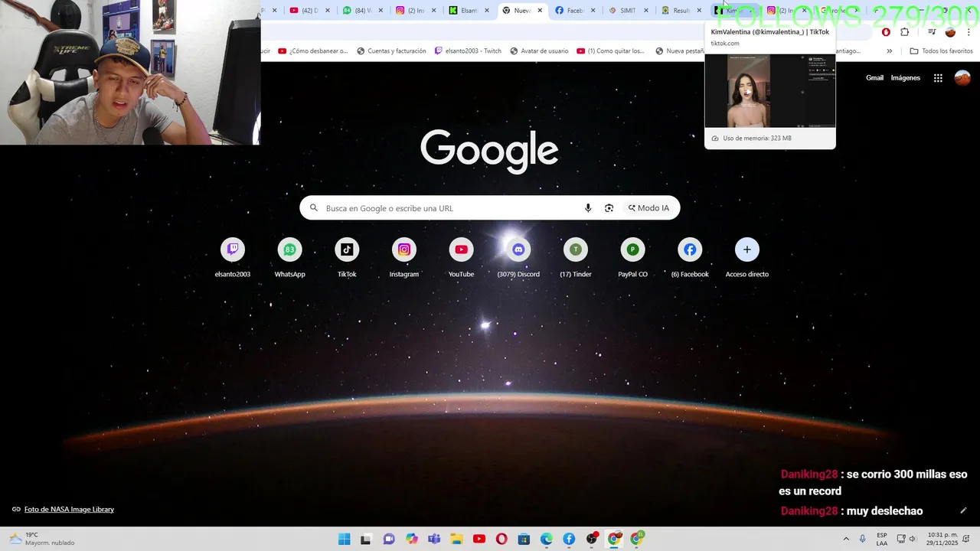Open the 'Todos los favoritos' folder
980x551 pixels.
click(x=941, y=51)
